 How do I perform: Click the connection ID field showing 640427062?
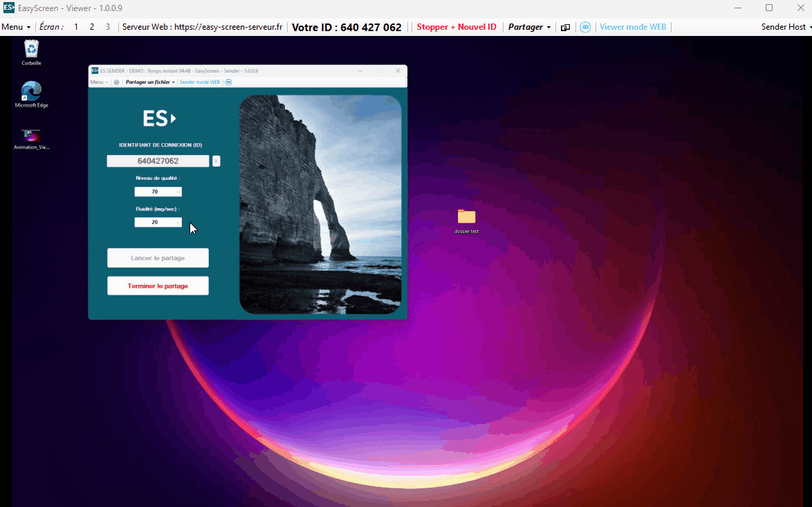tap(158, 161)
